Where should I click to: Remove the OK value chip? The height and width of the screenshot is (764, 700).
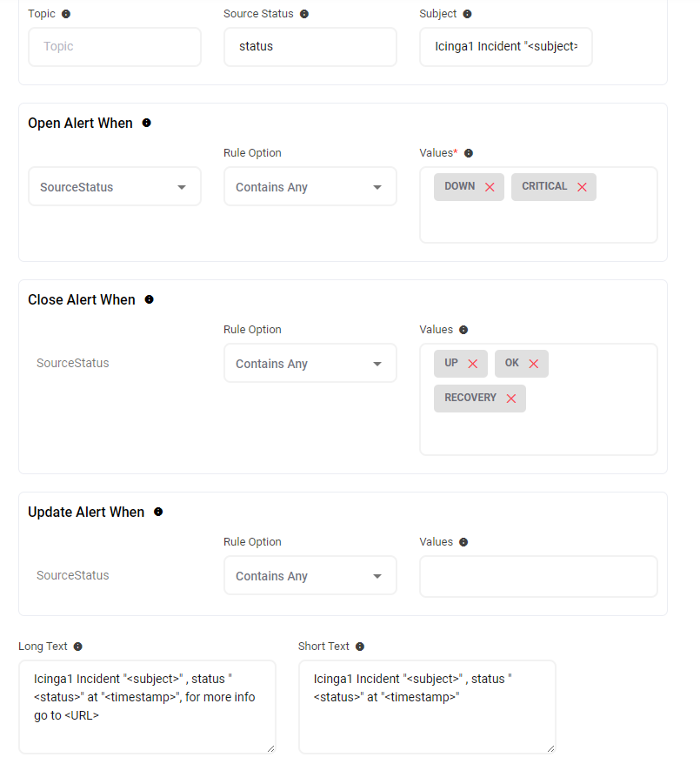point(534,364)
